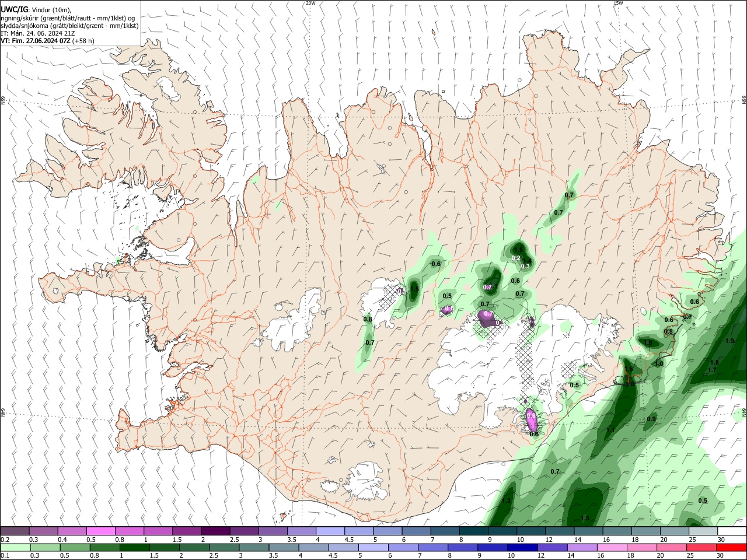Click the 0.9 precipitation value over the sea
Screen dimensions: 747x560
pos(651,419)
